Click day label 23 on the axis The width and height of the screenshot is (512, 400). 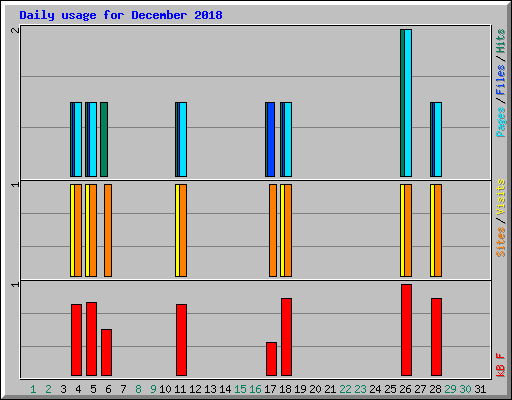point(360,389)
